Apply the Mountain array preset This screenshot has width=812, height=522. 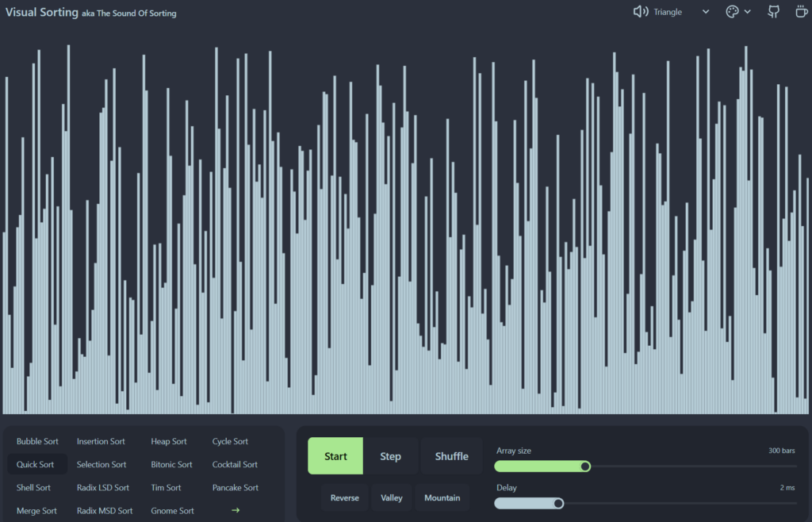(442, 498)
